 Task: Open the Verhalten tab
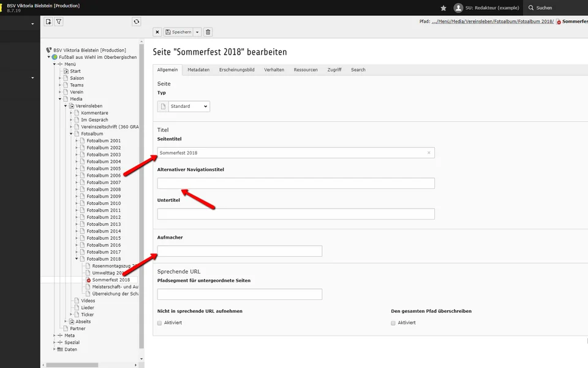pyautogui.click(x=274, y=70)
